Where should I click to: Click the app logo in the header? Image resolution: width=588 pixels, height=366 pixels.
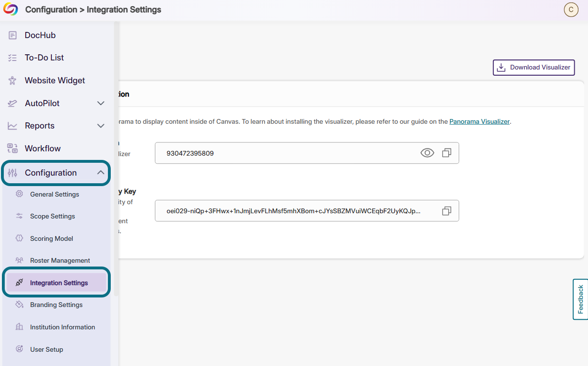click(10, 10)
